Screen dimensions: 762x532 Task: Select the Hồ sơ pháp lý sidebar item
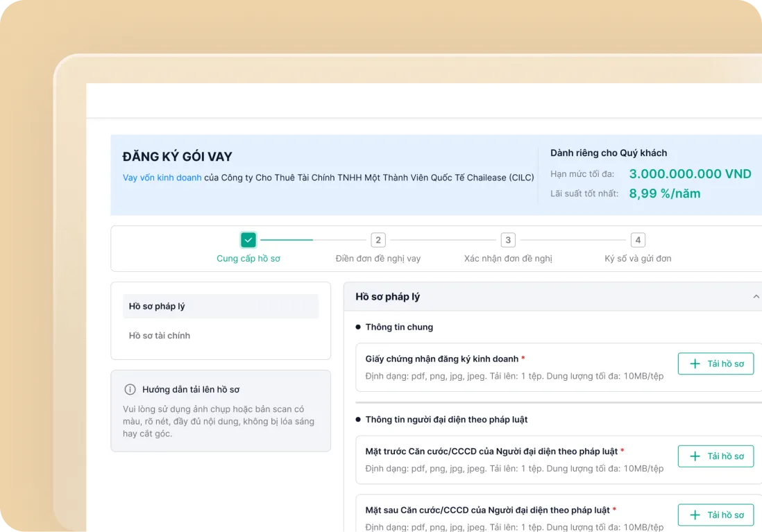tap(221, 306)
